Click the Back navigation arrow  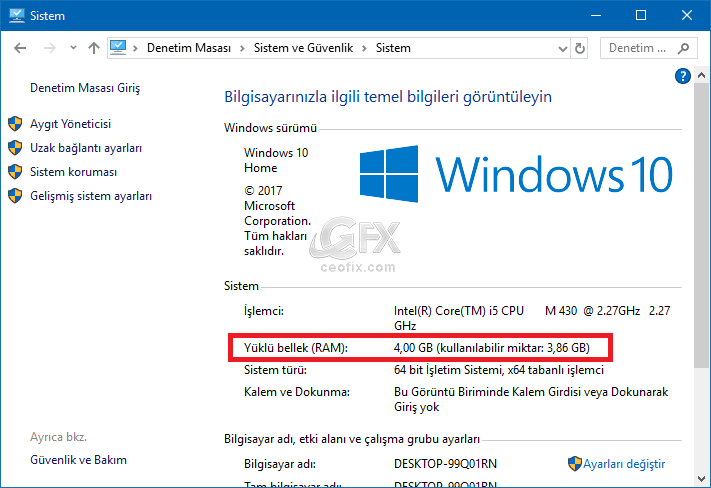click(20, 48)
